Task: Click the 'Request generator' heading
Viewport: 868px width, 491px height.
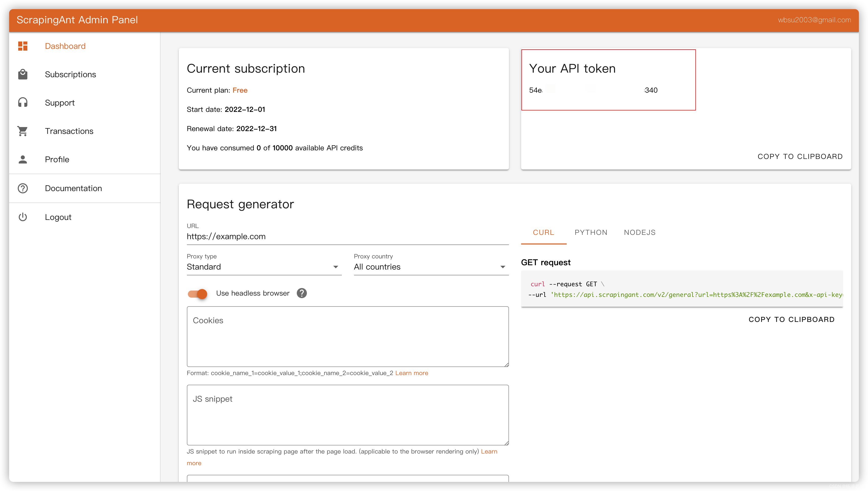Action: click(x=240, y=204)
